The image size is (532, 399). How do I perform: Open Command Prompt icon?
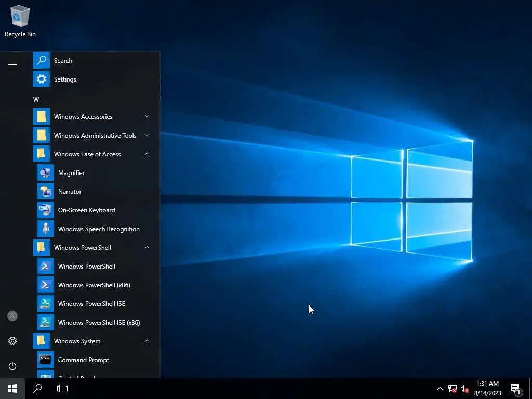tap(46, 360)
